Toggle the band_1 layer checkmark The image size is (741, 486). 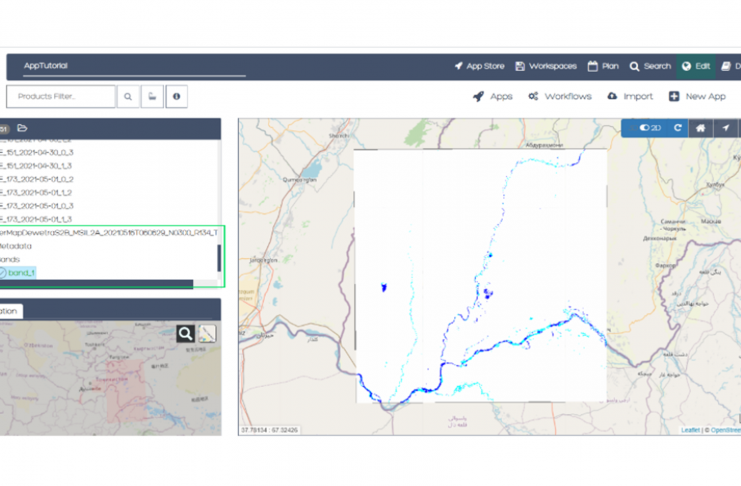3,273
